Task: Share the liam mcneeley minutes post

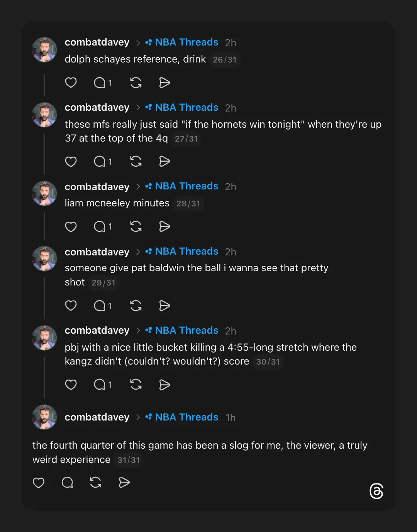Action: pyautogui.click(x=164, y=226)
